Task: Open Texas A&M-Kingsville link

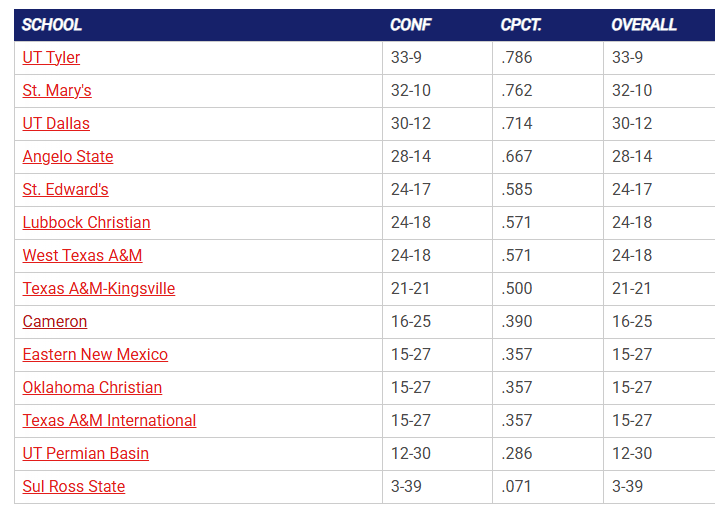Action: (x=99, y=289)
